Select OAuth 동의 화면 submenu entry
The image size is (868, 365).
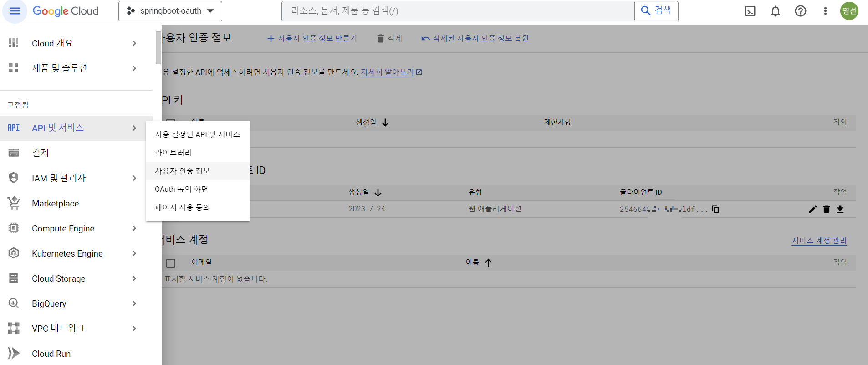[197, 189]
